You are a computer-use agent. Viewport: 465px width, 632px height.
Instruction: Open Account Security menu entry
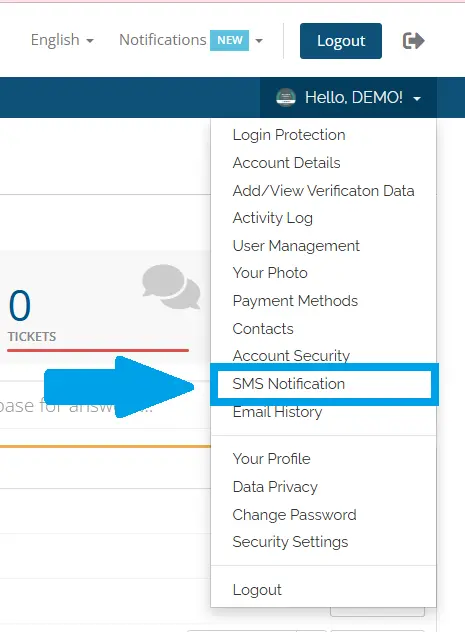tap(291, 356)
